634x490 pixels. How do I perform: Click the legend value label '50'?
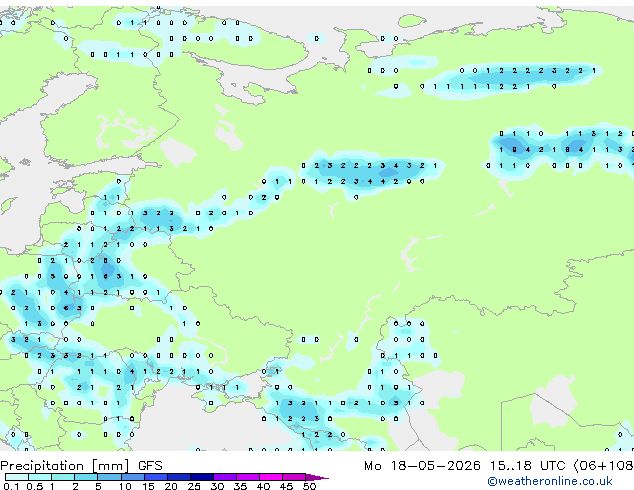tap(310, 486)
